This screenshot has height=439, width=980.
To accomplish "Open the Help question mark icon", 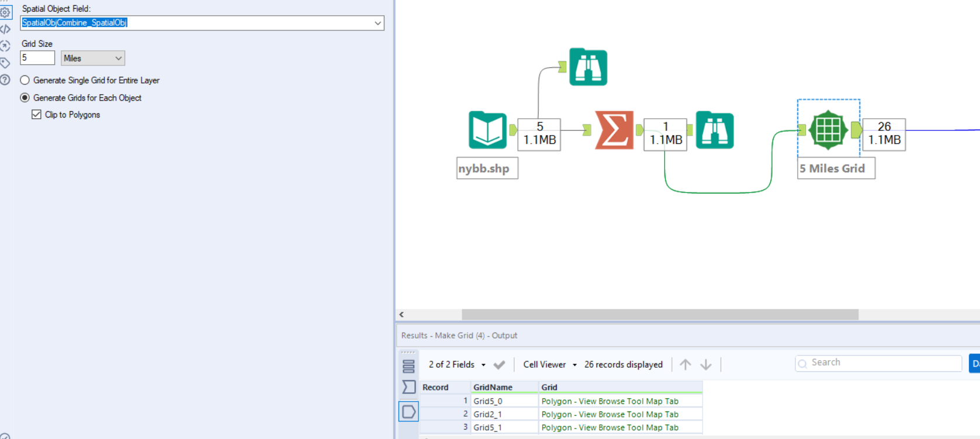I will click(x=5, y=79).
